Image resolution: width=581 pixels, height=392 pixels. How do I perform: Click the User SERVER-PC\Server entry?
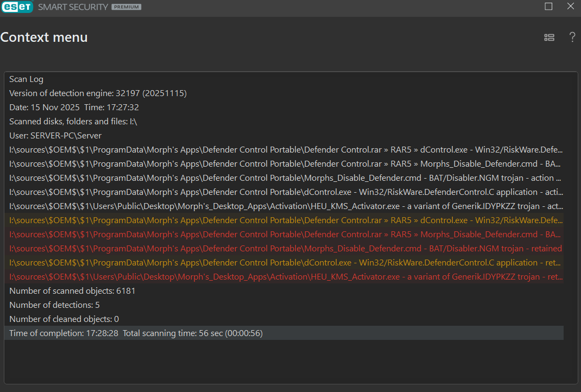(x=55, y=136)
